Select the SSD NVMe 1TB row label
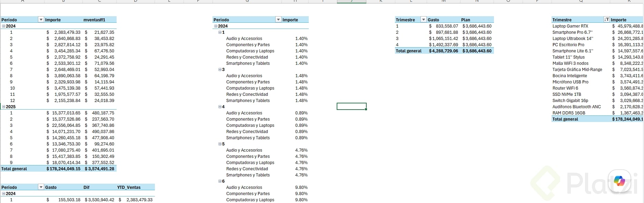 click(x=566, y=94)
